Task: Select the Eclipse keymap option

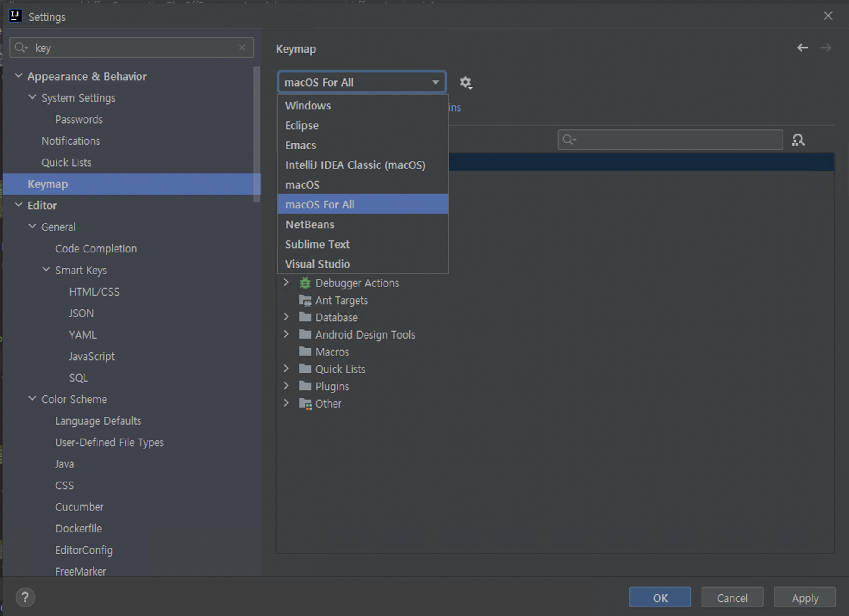Action: tap(302, 125)
